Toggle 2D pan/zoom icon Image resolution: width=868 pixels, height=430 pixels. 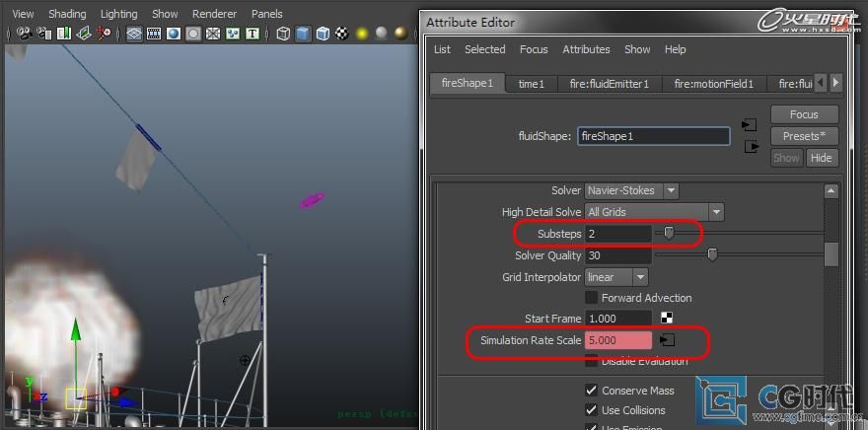[104, 34]
